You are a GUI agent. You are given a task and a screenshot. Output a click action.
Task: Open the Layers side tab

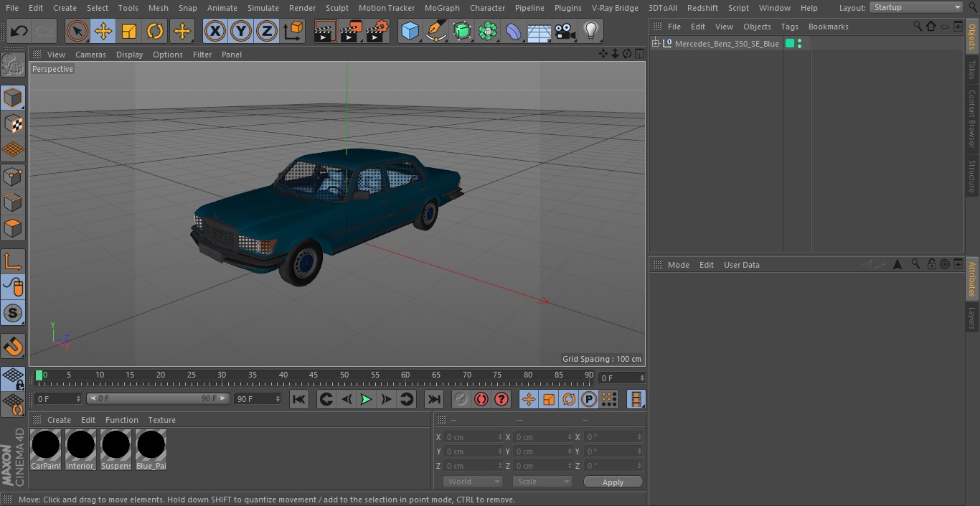tap(972, 318)
